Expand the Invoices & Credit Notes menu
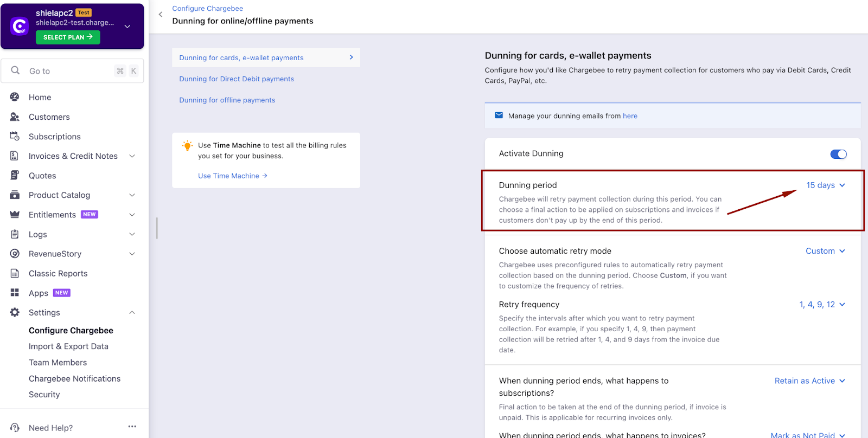Image resolution: width=868 pixels, height=438 pixels. tap(132, 156)
